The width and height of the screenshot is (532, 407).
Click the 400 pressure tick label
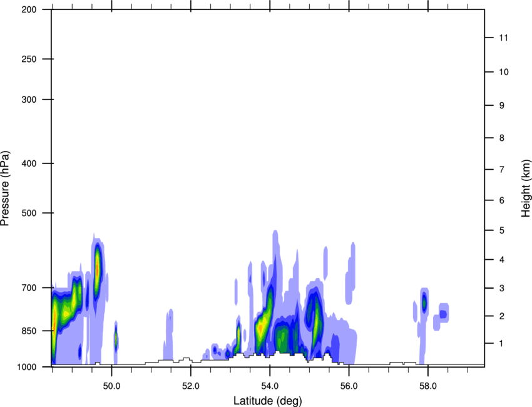pyautogui.click(x=28, y=163)
